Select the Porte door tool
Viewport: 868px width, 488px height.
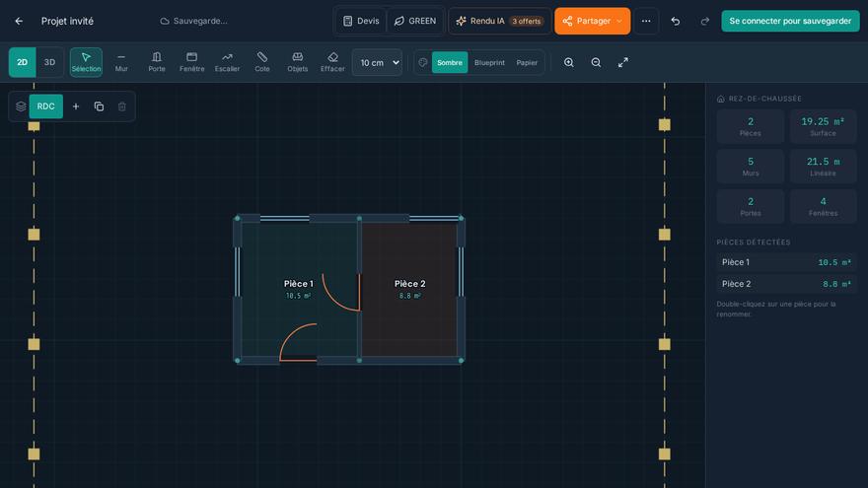(157, 62)
